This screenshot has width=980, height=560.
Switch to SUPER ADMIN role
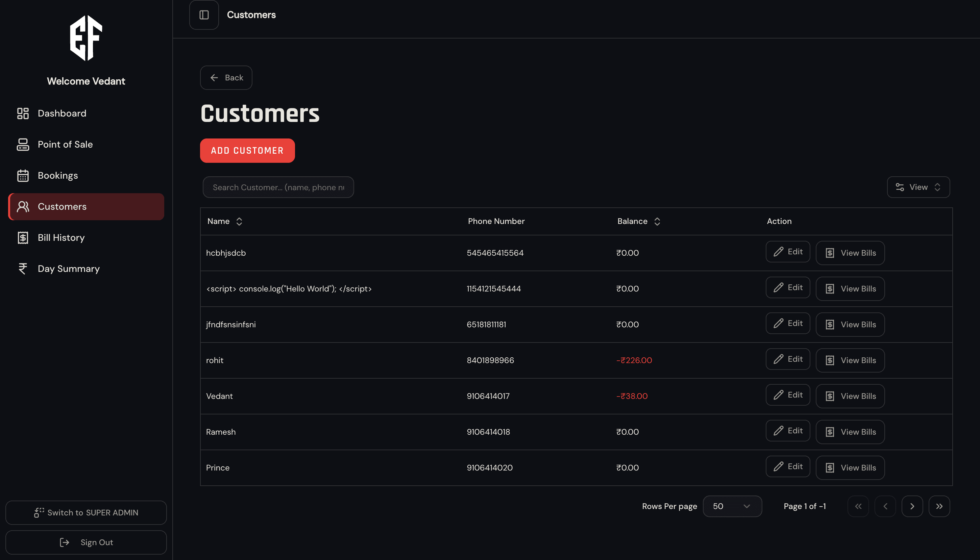pyautogui.click(x=86, y=513)
